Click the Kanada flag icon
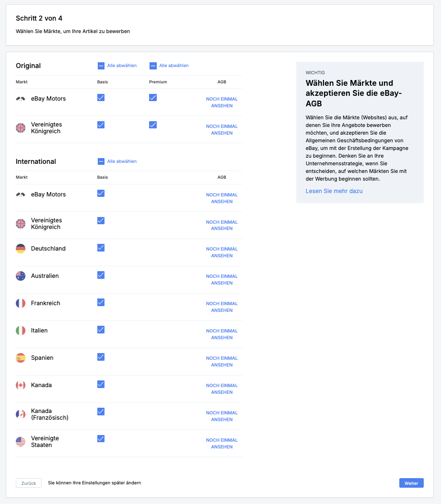This screenshot has width=441, height=504. pos(21,385)
